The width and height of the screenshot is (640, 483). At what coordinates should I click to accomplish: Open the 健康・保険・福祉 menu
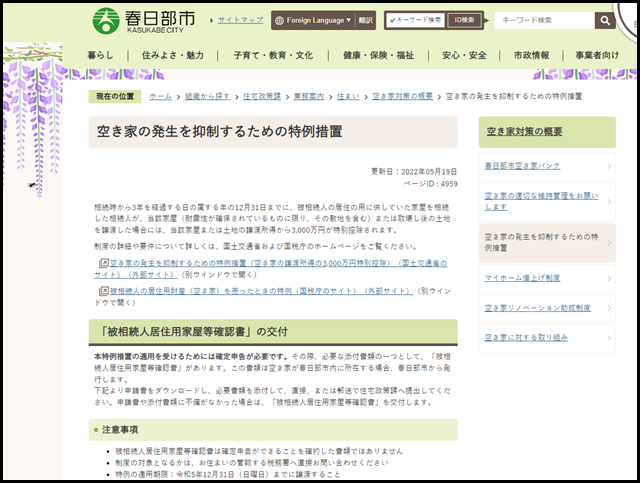(378, 55)
